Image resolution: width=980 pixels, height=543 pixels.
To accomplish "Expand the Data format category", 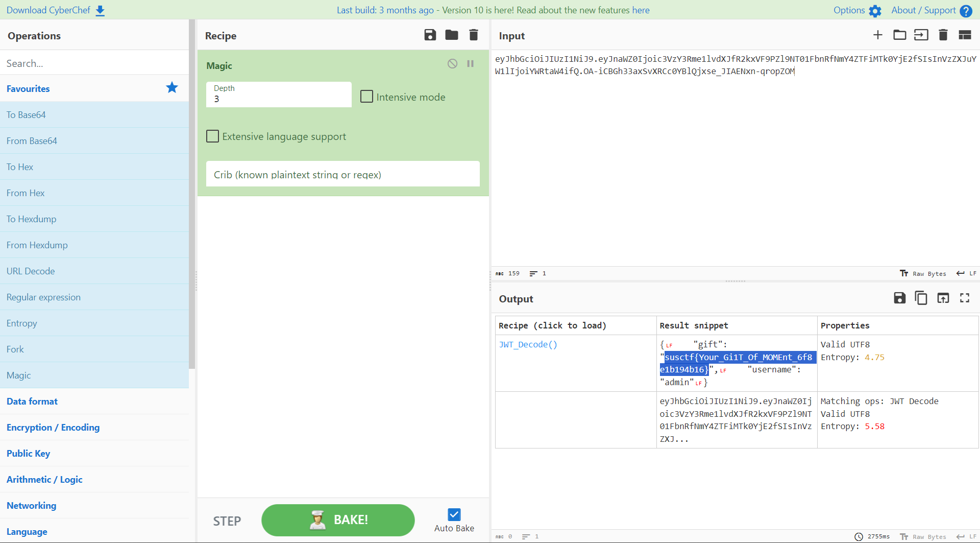I will click(x=32, y=402).
